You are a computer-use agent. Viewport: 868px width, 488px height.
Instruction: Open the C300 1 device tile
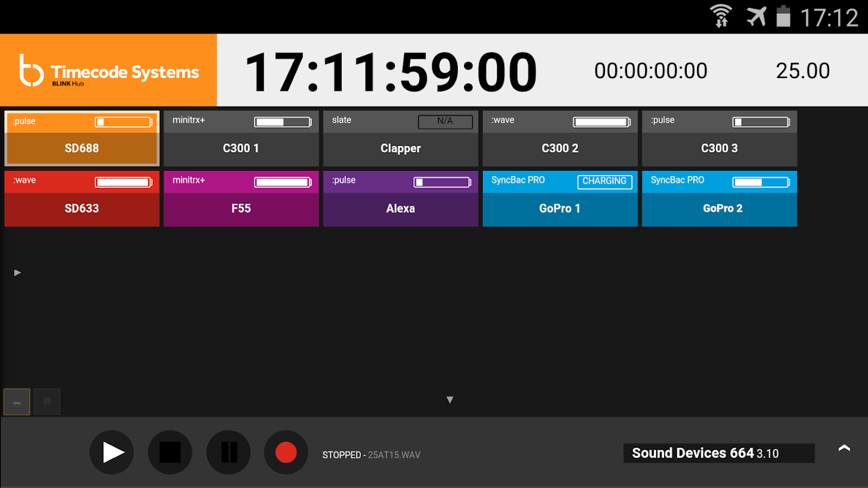point(241,138)
